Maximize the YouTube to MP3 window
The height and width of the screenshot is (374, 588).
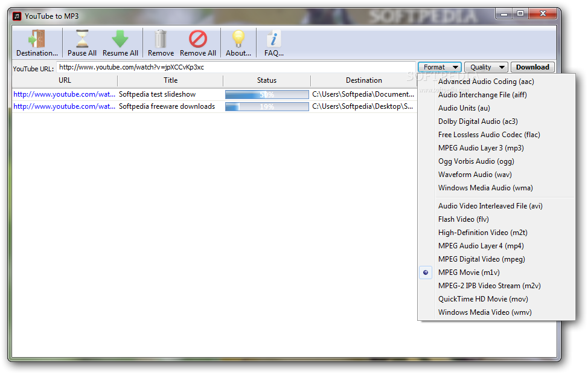click(520, 14)
